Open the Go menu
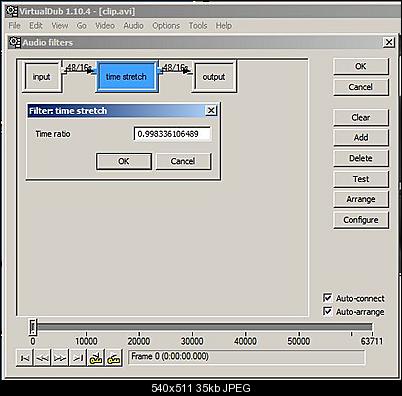402x396 pixels. click(x=81, y=26)
